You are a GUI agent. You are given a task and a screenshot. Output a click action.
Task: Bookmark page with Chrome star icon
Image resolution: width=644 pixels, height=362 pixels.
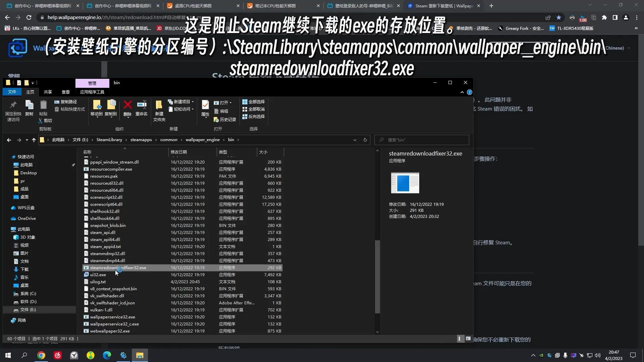(559, 17)
